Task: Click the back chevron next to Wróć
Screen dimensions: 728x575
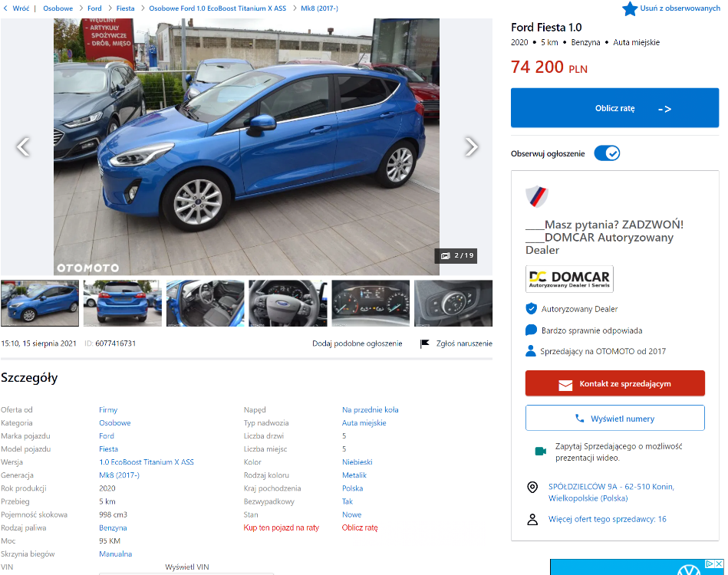Action: (5, 8)
